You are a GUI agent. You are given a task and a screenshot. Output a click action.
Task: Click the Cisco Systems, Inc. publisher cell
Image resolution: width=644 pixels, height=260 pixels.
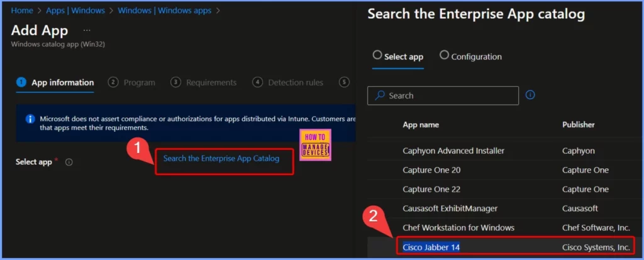pos(596,247)
